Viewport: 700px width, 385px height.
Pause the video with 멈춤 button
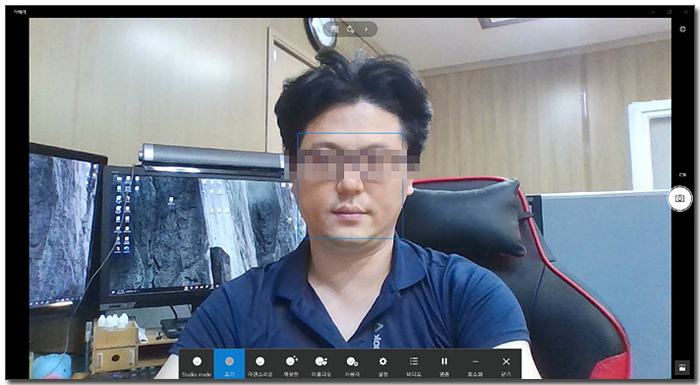pos(444,364)
